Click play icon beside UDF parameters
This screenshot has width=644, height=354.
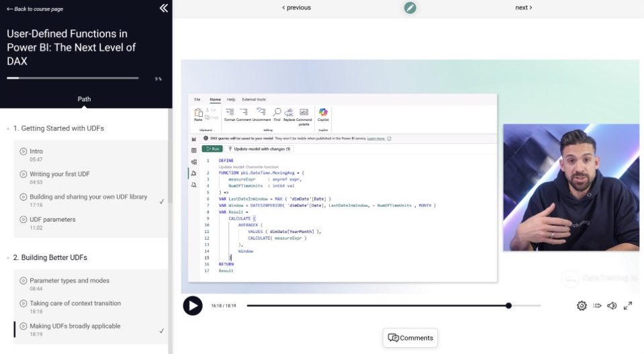(x=24, y=219)
